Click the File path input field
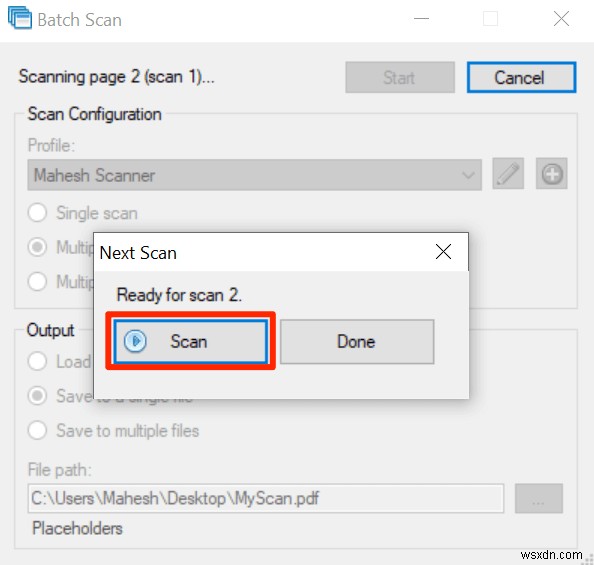The image size is (594, 565). [x=266, y=498]
